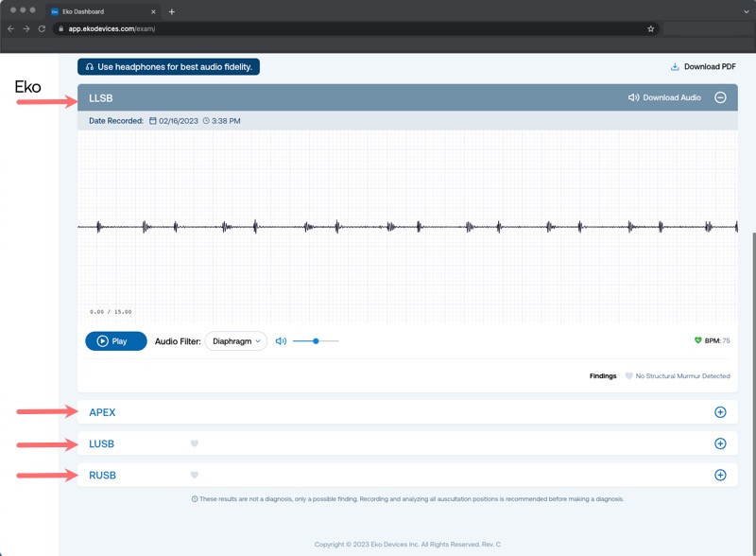Screen dimensions: 756x556
Task: Open the Audio Filter Diaphragm dropdown
Action: [x=236, y=341]
